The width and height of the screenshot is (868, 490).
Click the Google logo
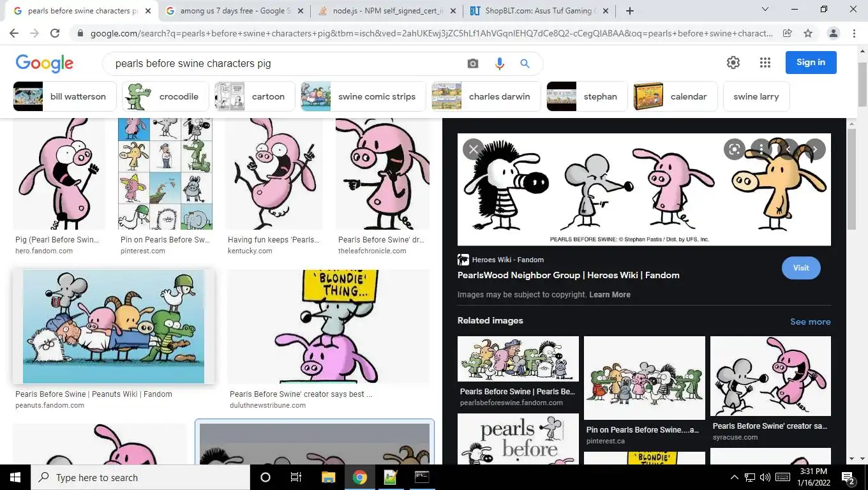coord(45,63)
